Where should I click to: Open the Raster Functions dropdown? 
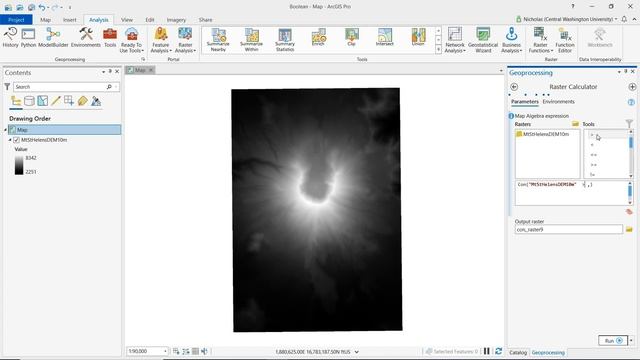click(540, 40)
